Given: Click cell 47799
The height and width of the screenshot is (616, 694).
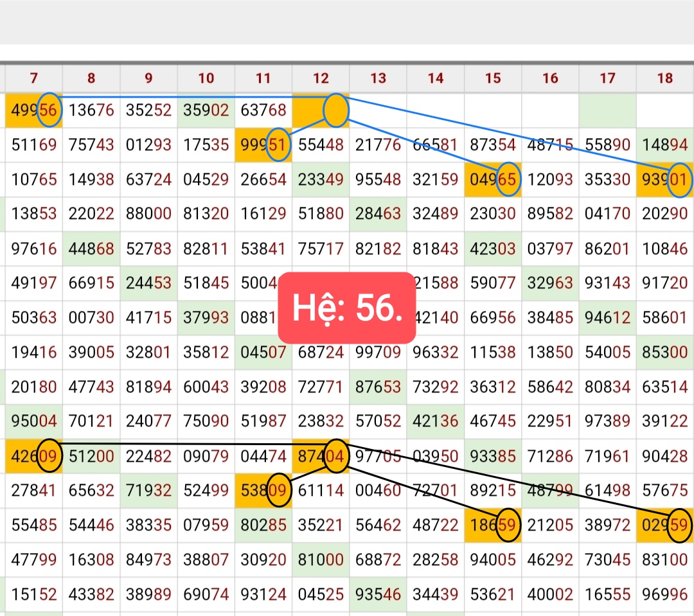Looking at the screenshot, I should point(33,560).
